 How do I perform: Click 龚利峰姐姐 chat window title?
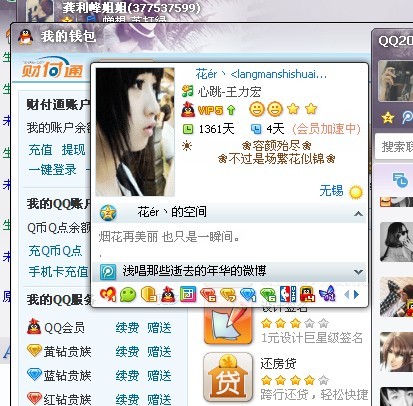[132, 8]
